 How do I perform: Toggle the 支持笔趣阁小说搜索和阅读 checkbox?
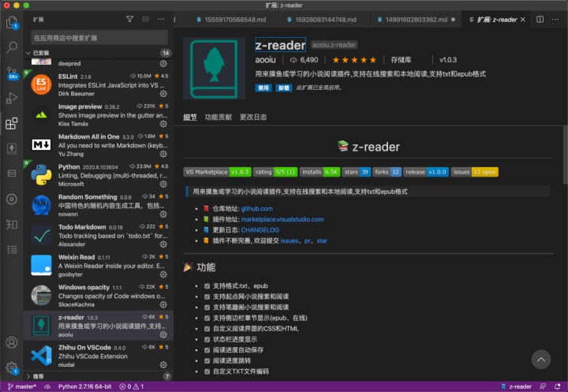point(207,308)
